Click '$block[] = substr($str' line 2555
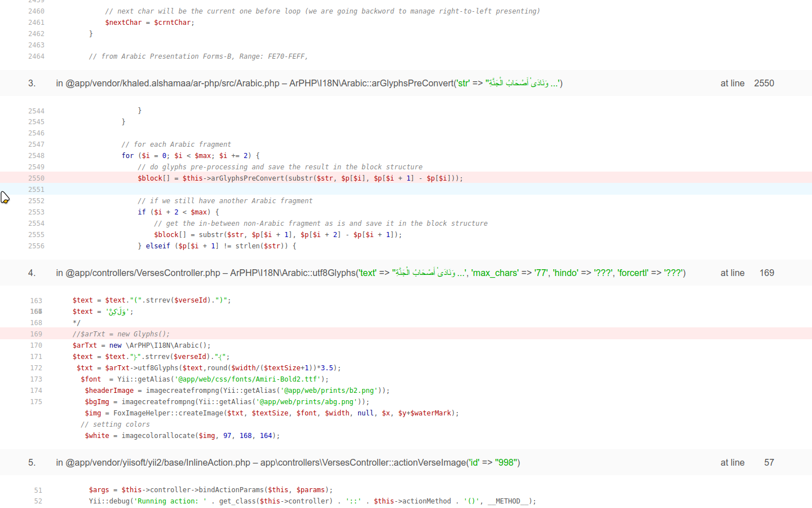This screenshot has width=812, height=508. pos(278,235)
